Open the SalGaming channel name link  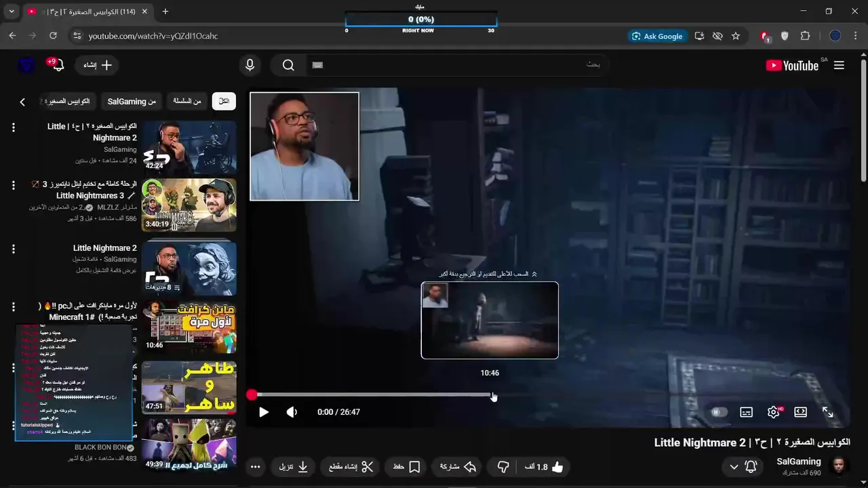(x=799, y=462)
